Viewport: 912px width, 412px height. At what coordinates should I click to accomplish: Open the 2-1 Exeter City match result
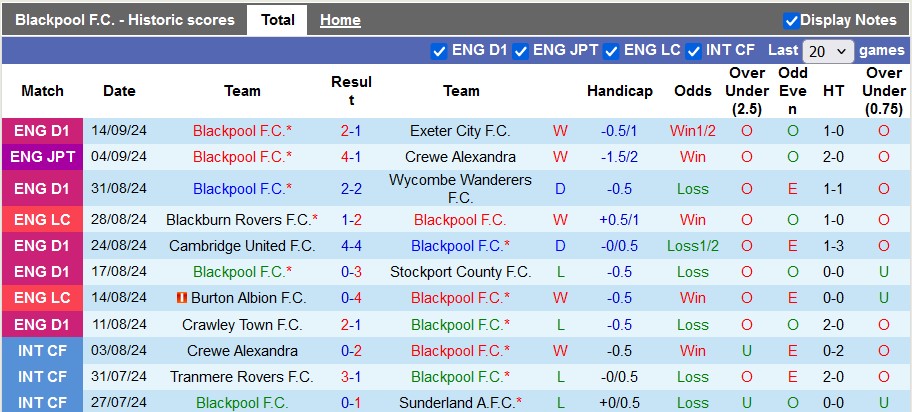(351, 131)
